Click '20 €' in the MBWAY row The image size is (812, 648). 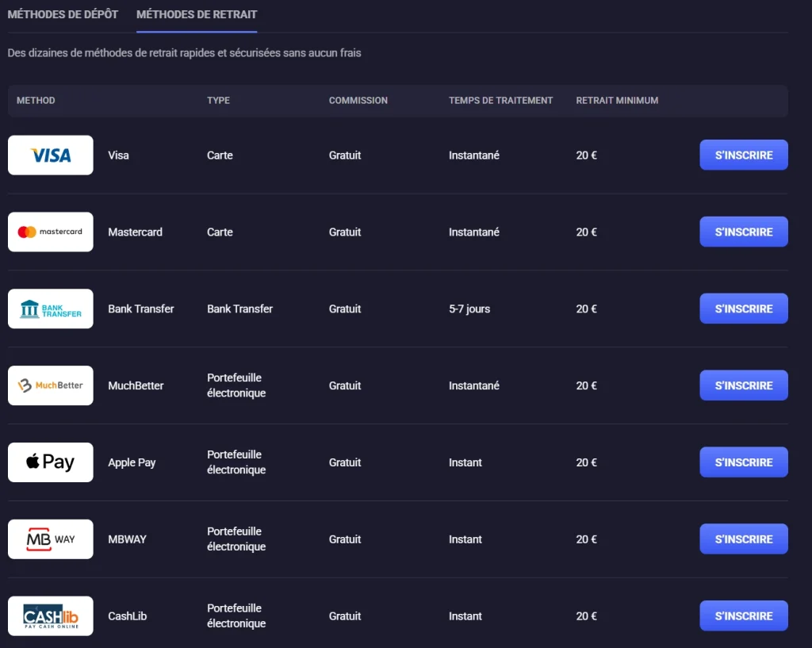(x=587, y=539)
